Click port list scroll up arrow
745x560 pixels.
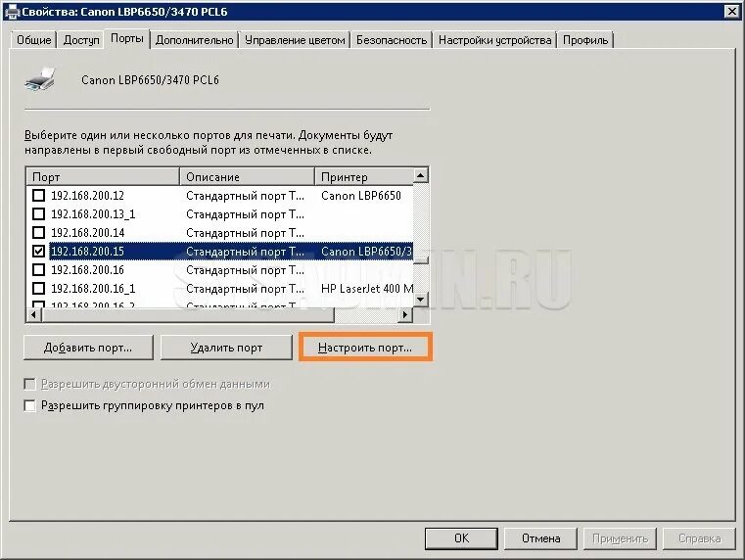click(421, 176)
